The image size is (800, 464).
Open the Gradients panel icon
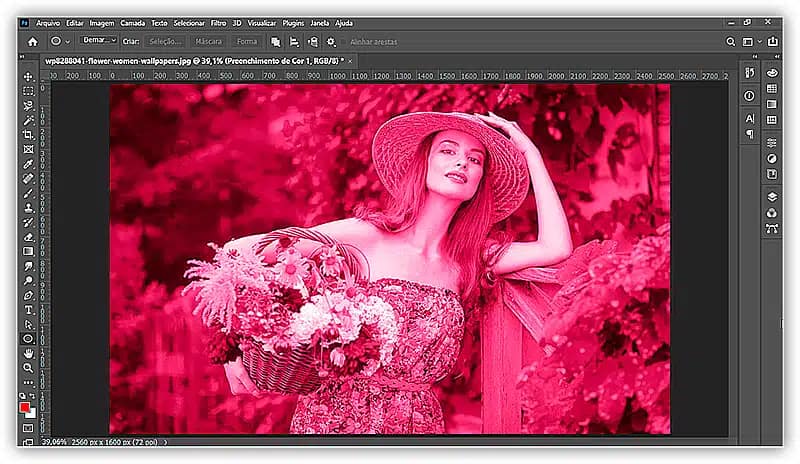click(772, 104)
